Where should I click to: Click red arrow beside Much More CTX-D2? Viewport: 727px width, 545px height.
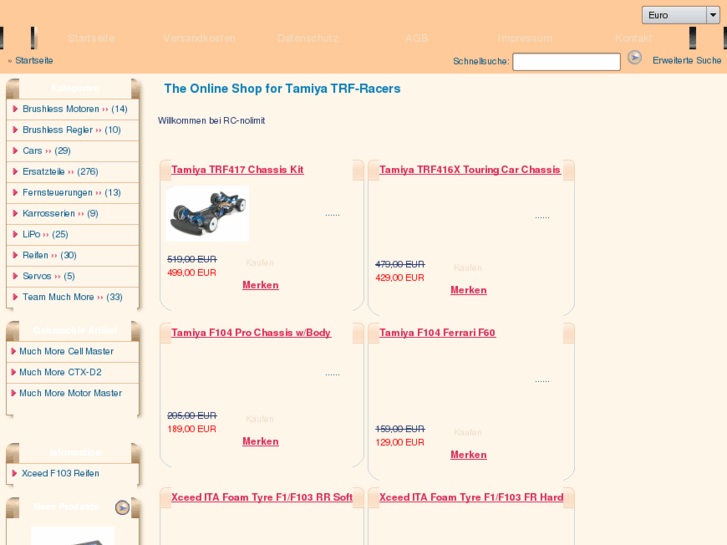pos(13,372)
